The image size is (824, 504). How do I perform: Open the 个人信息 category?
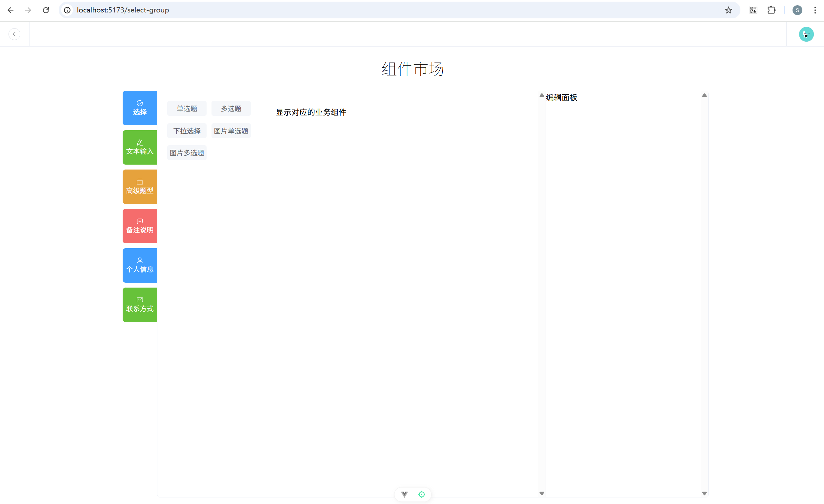point(139,265)
